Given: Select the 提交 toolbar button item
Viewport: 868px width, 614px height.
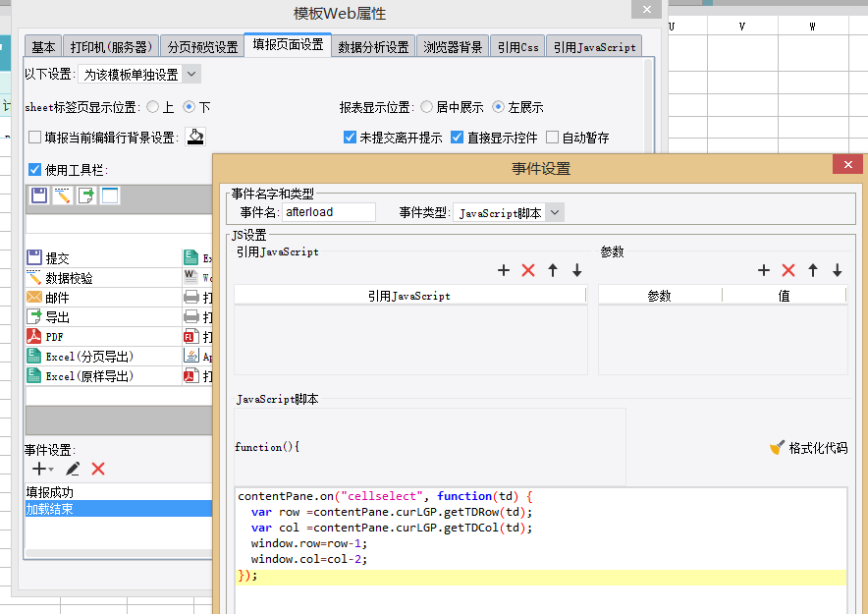Looking at the screenshot, I should 103,257.
